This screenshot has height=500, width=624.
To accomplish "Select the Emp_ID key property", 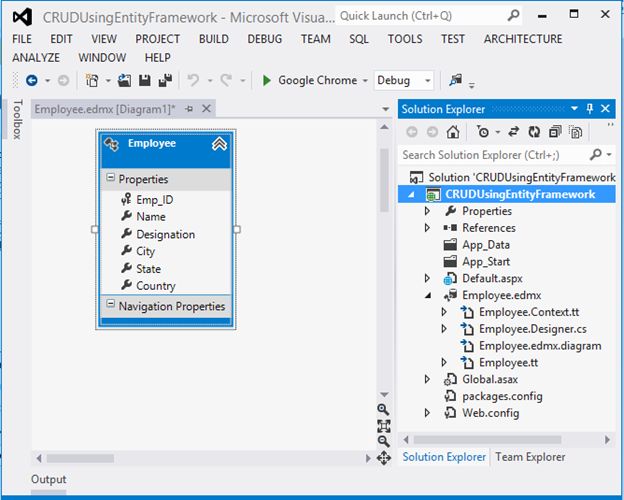I will (154, 200).
